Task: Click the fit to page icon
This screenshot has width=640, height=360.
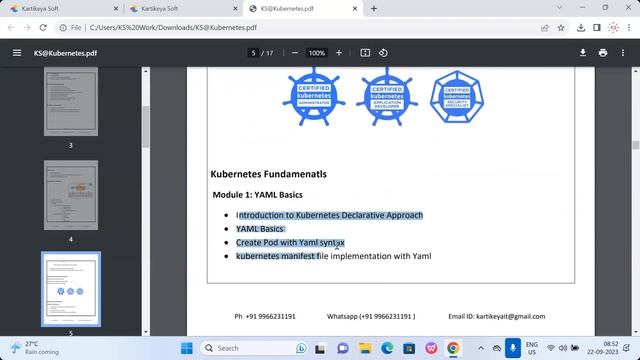Action: (365, 53)
